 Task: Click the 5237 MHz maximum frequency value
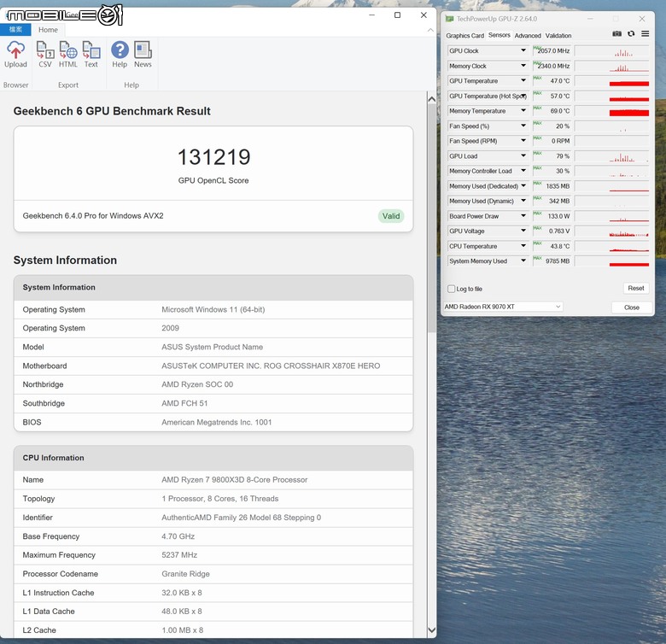click(x=179, y=555)
